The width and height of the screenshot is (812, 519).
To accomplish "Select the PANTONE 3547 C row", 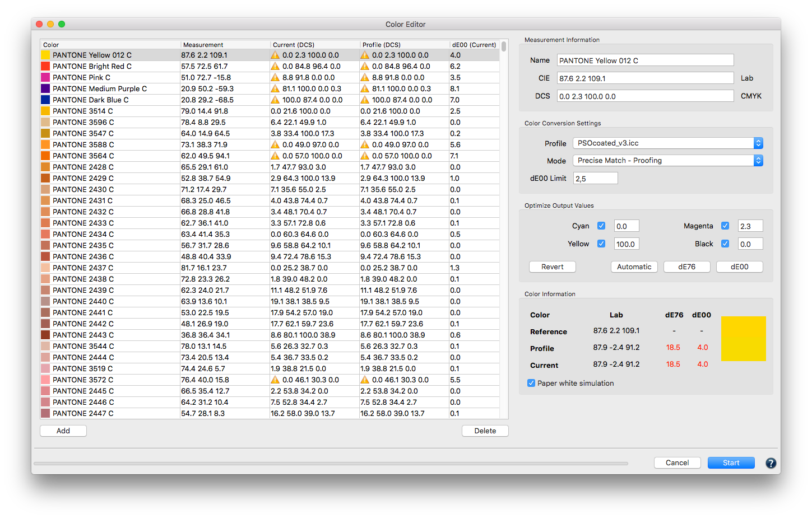I will [270, 133].
